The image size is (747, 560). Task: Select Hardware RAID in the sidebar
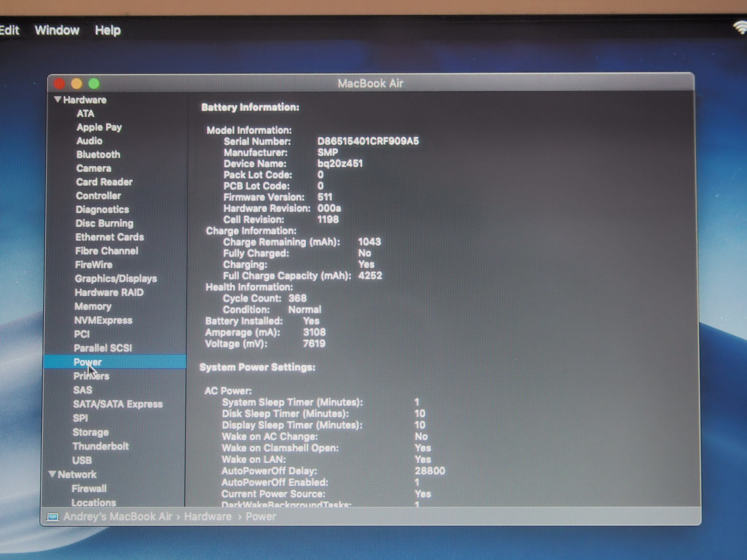coord(109,292)
